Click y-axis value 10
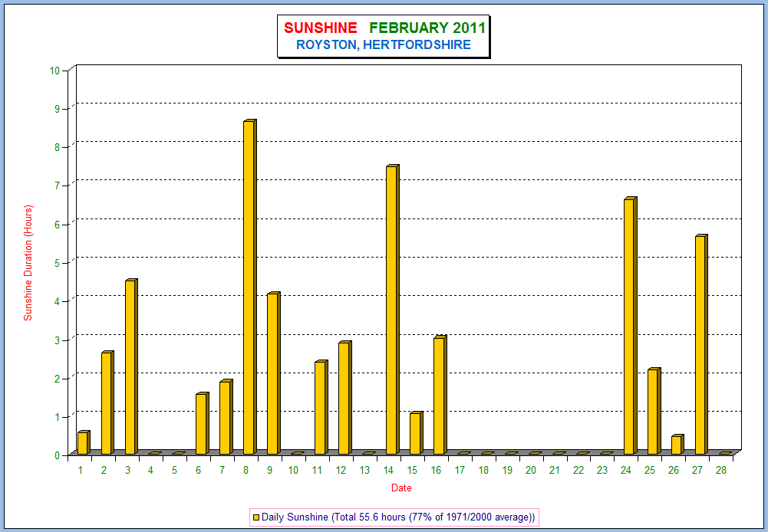Viewport: 768px width, 532px height. 54,71
